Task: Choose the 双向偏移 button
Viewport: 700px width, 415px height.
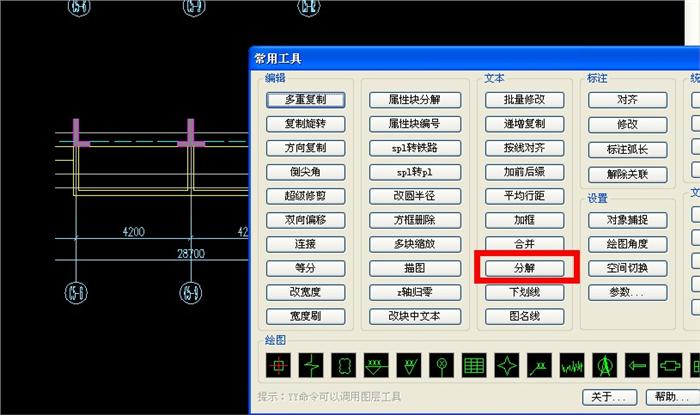Action: [305, 220]
